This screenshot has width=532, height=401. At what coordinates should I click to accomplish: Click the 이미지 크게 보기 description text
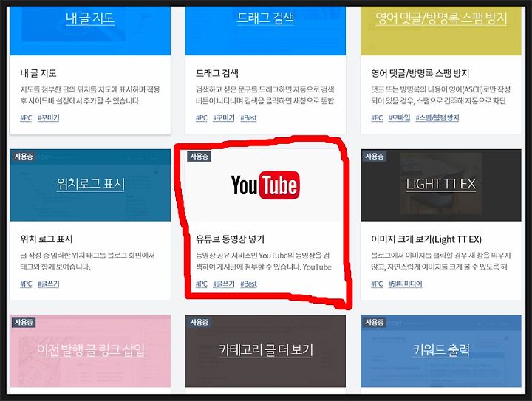tap(440, 261)
